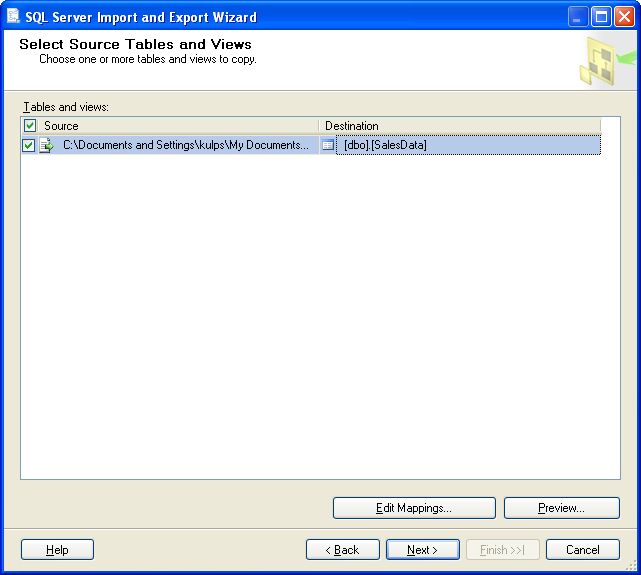The height and width of the screenshot is (575, 641).
Task: Click the wizard icon in the title bar
Action: [x=13, y=16]
